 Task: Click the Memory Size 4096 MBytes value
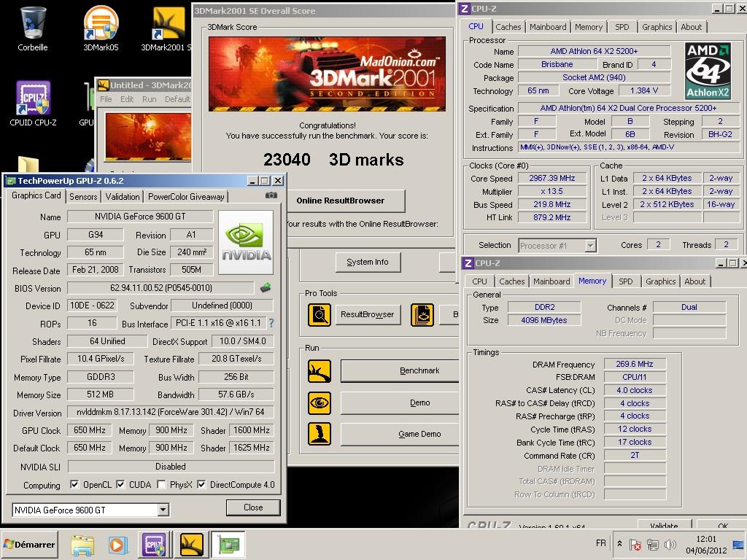(x=544, y=320)
